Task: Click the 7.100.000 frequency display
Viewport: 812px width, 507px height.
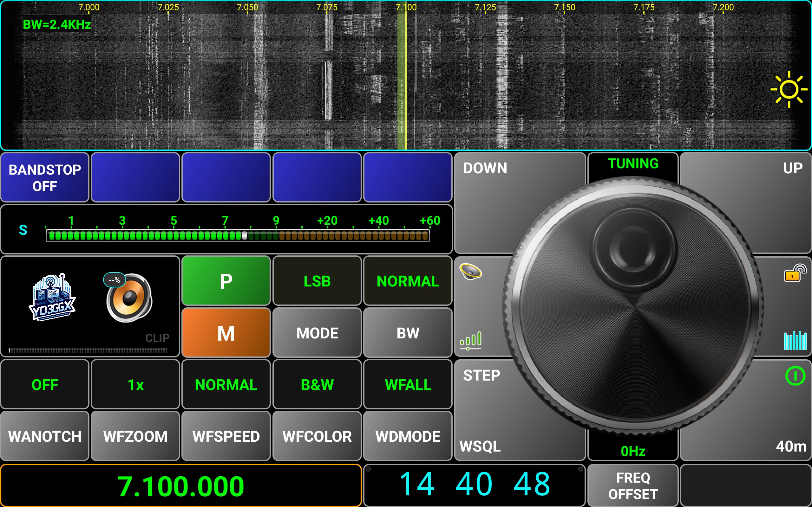Action: 180,486
